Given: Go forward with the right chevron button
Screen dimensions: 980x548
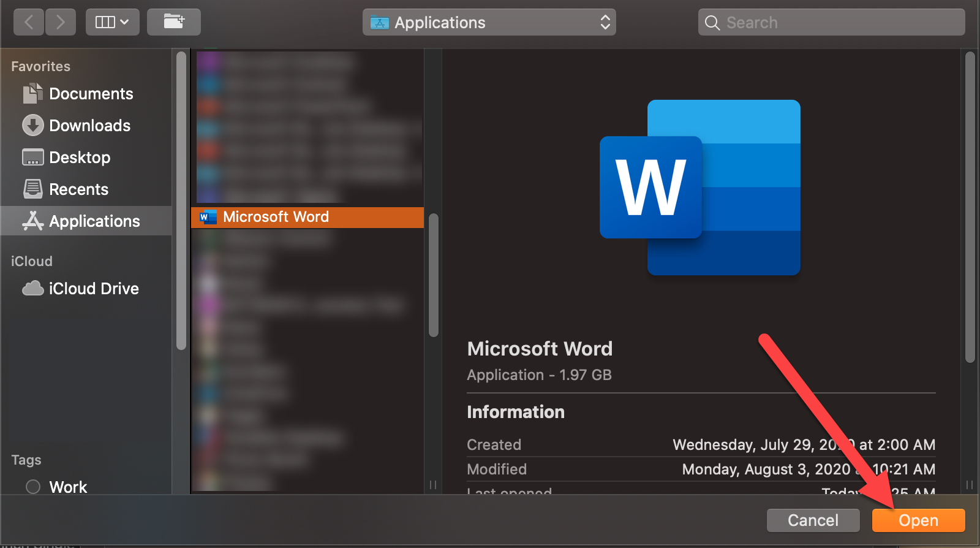Looking at the screenshot, I should (x=60, y=23).
